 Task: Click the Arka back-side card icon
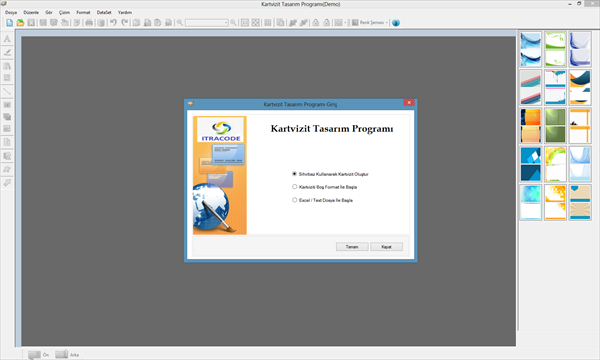[x=62, y=354]
